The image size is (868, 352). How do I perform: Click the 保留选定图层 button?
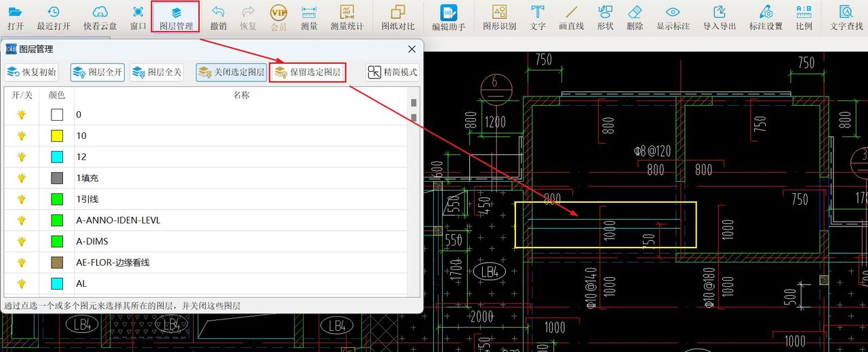[308, 72]
